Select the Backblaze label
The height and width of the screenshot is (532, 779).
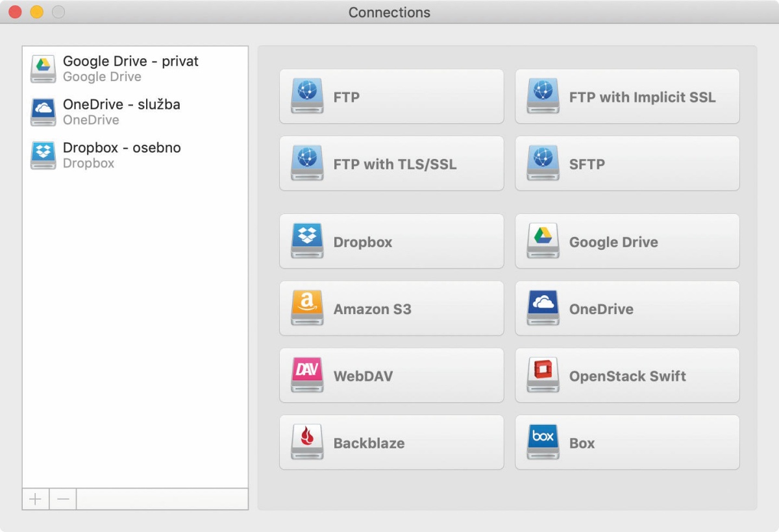(369, 443)
